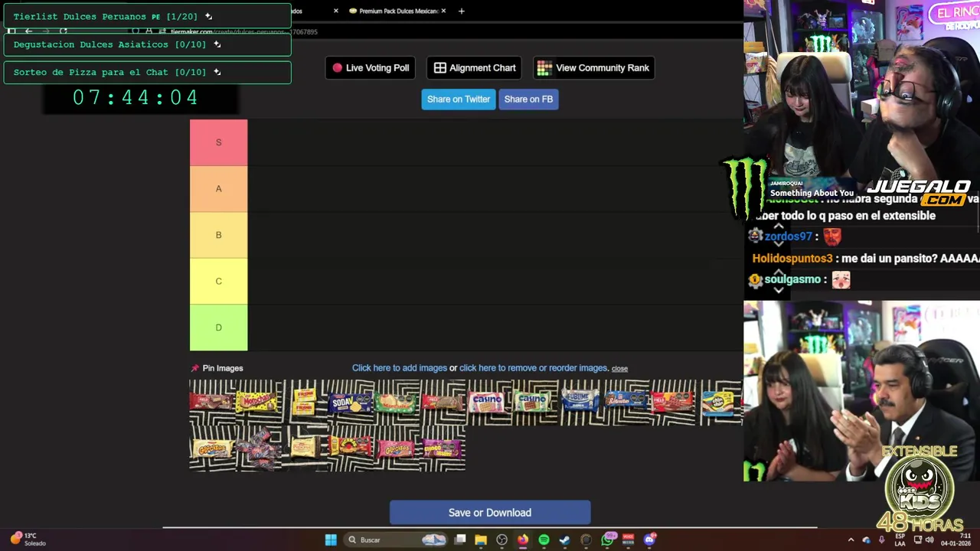This screenshot has width=980, height=551.
Task: Click View Community Rank button
Action: point(593,67)
